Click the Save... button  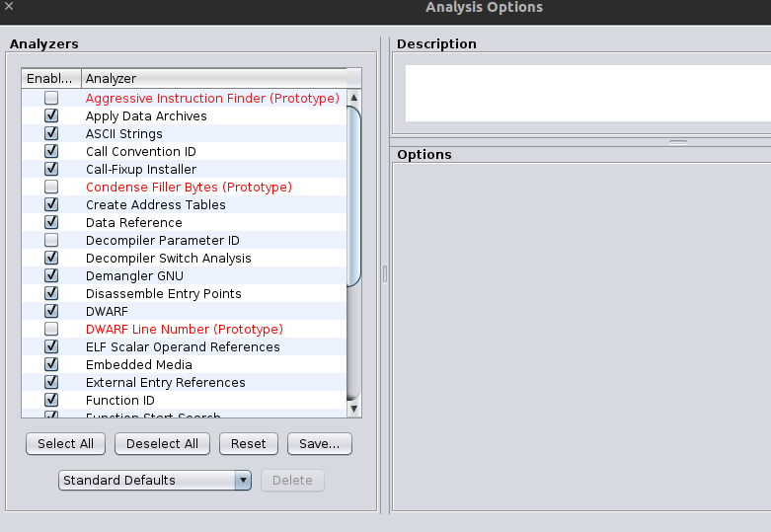[319, 444]
